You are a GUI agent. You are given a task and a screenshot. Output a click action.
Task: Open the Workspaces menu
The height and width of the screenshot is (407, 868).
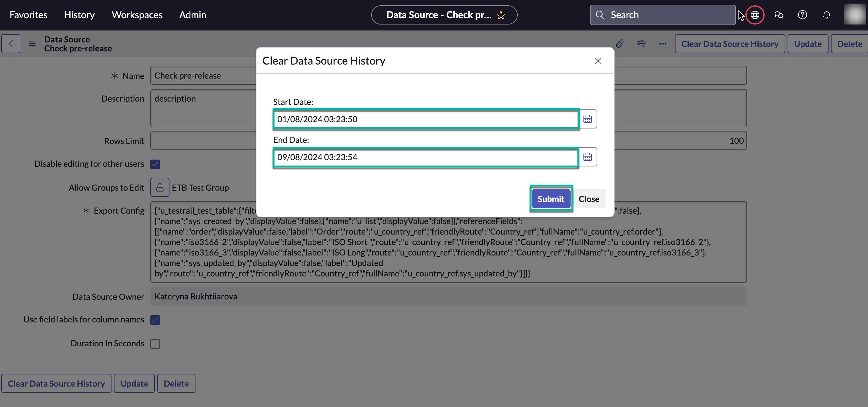[x=137, y=15]
